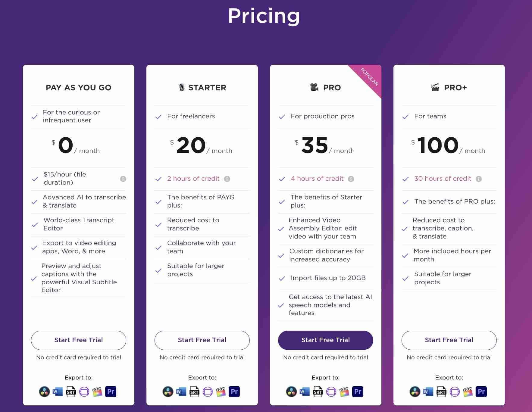Start free trial for Pay As You Go plan
Image resolution: width=532 pixels, height=412 pixels.
(79, 340)
